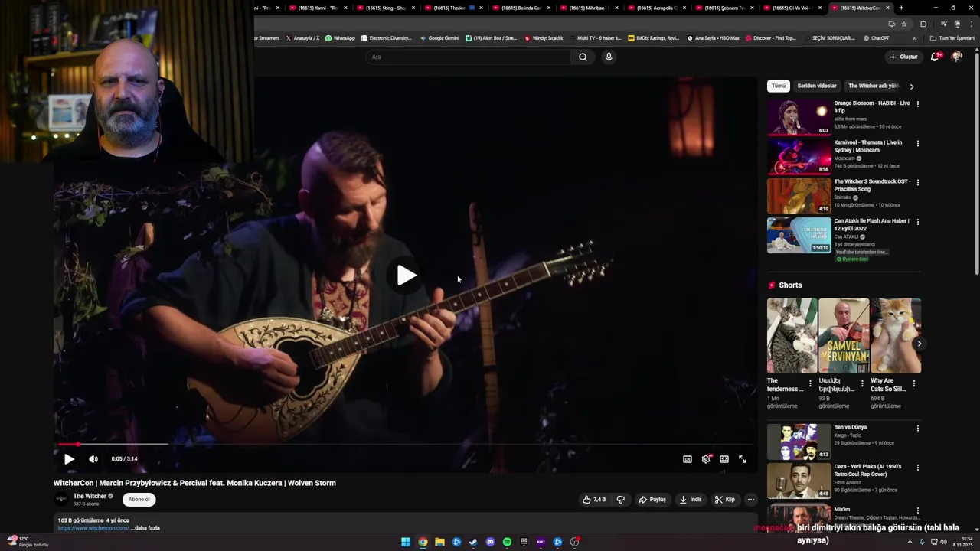Click the magnifier search button

pos(583,57)
